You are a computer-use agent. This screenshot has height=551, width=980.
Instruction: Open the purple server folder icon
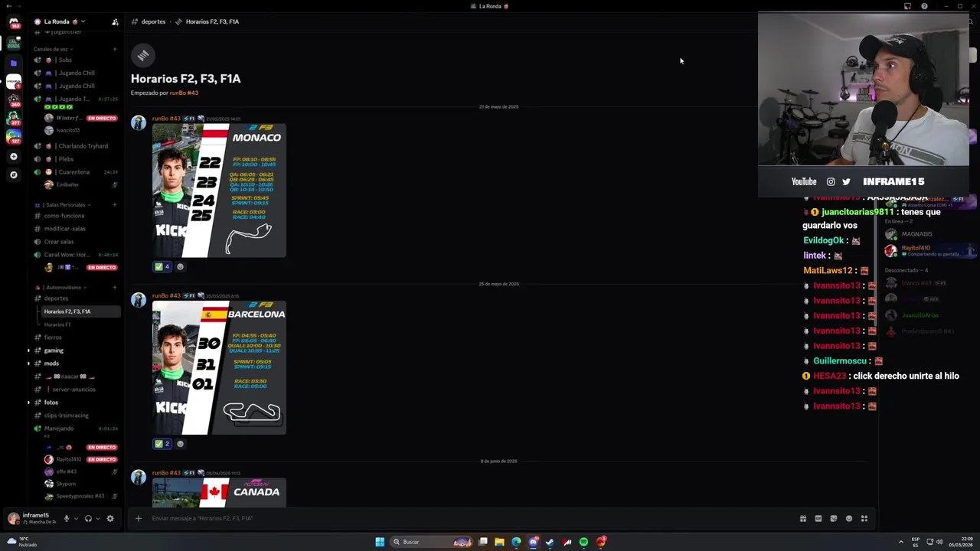point(13,63)
